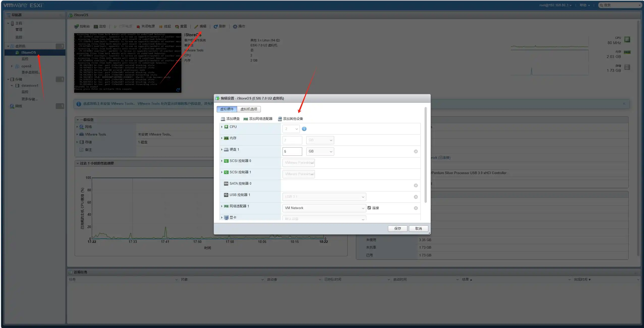Open the VM console thumbnail
The height and width of the screenshot is (328, 644).
click(128, 63)
